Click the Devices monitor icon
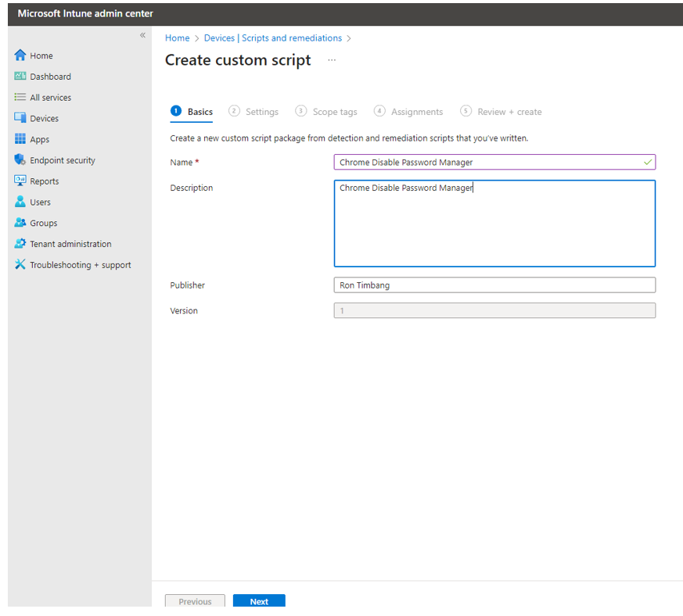Viewport: 683px width, 616px height. click(x=20, y=118)
